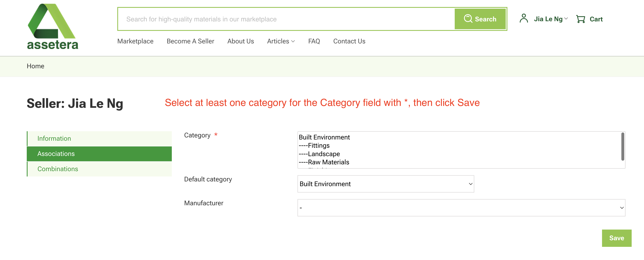Image resolution: width=644 pixels, height=260 pixels.
Task: Open the Manufacturer dropdown
Action: pyautogui.click(x=461, y=208)
